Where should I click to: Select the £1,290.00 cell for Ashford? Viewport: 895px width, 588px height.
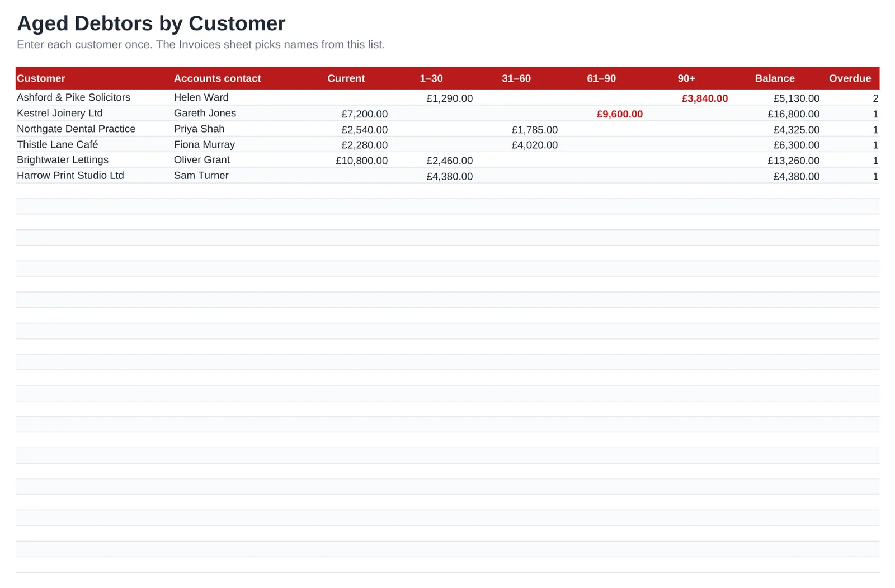pos(450,98)
